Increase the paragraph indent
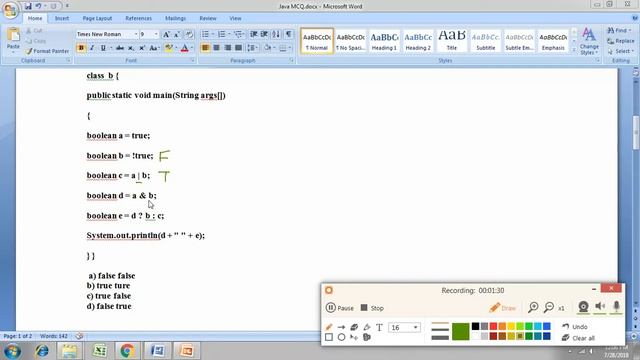 264,34
